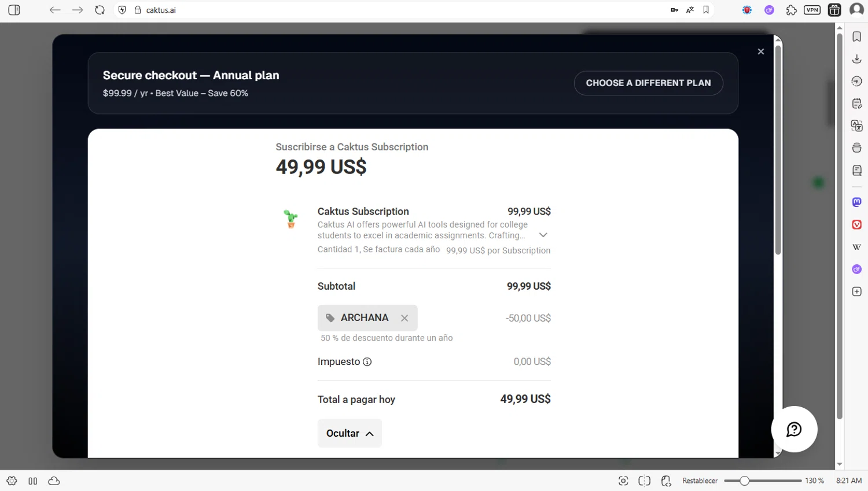
Task: Reload the caktus.ai page
Action: point(100,10)
